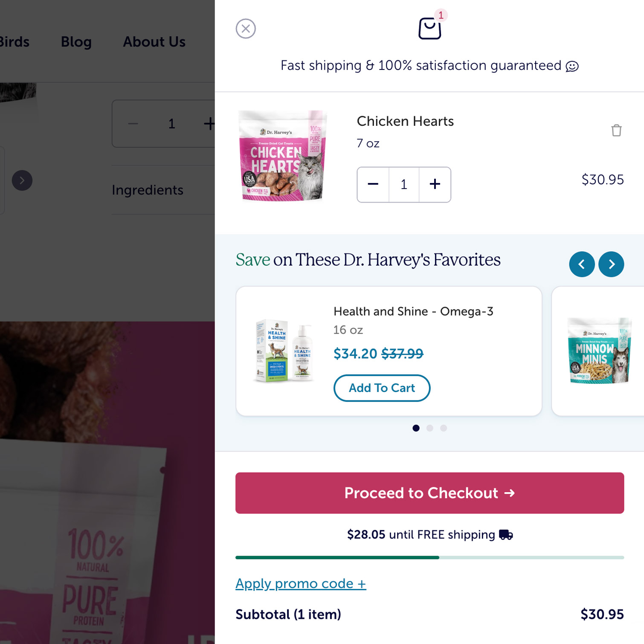Proceed to Checkout
Screen dimensions: 644x644
tap(429, 493)
